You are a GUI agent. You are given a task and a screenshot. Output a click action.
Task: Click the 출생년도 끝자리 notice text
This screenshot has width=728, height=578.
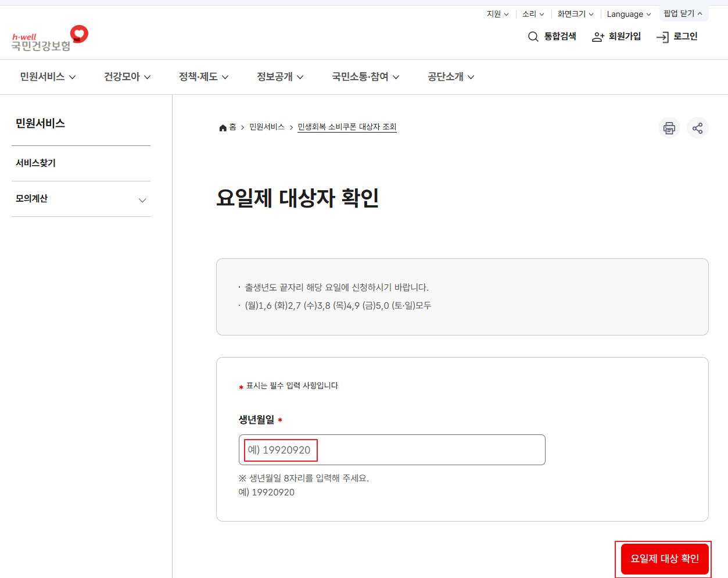pos(336,287)
